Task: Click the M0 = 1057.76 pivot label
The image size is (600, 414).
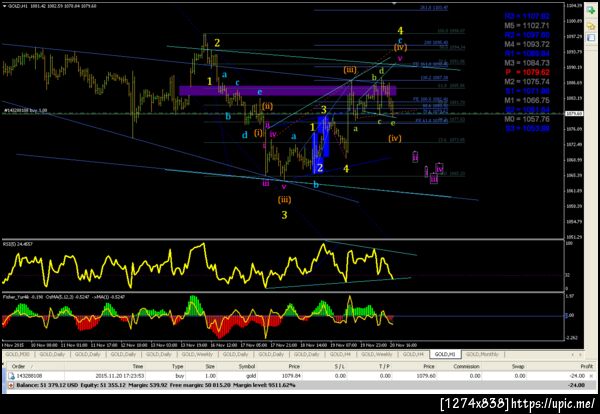Action: (527, 119)
